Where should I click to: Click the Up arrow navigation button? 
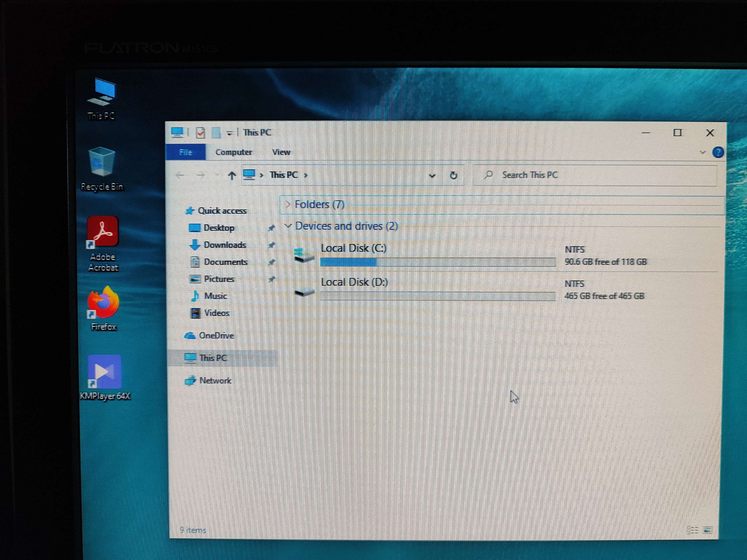[x=232, y=176]
